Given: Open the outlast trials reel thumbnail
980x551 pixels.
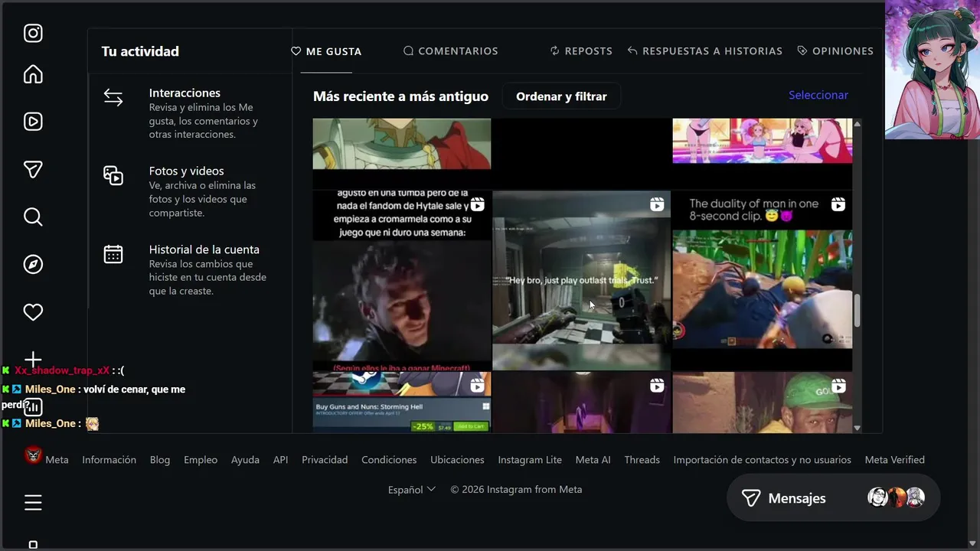Looking at the screenshot, I should [x=581, y=280].
